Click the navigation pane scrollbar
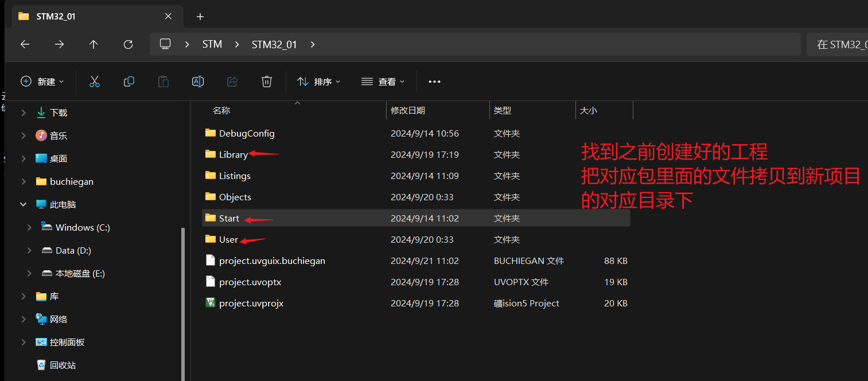Viewport: 868px width, 381px height. [184, 304]
